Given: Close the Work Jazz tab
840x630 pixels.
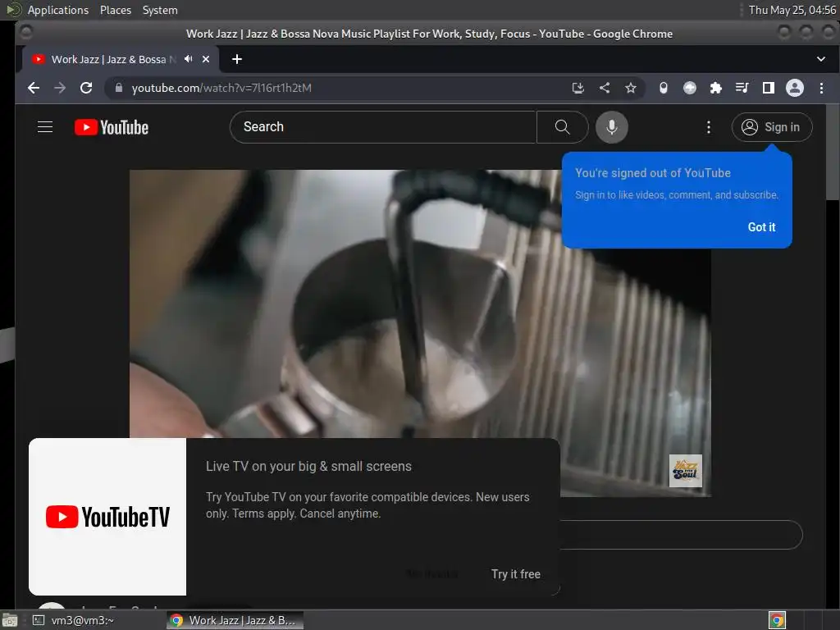Looking at the screenshot, I should (x=206, y=59).
